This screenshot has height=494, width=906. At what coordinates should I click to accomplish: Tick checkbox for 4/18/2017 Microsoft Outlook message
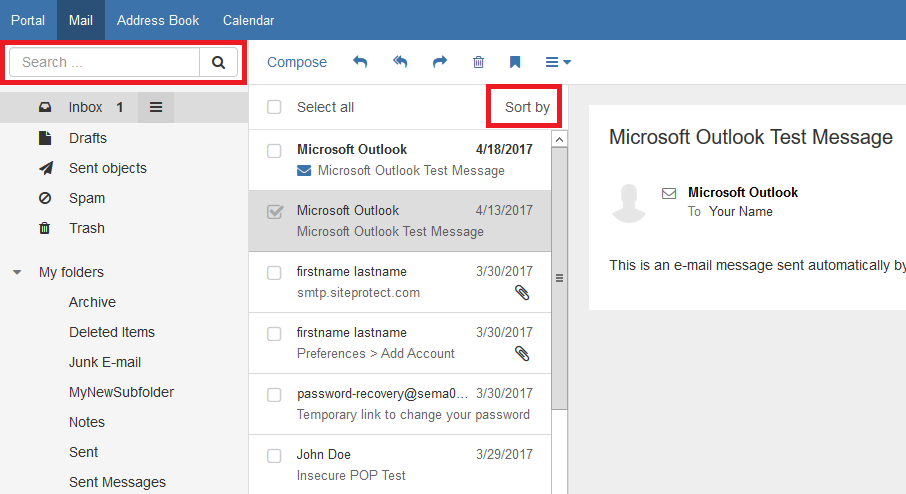[274, 151]
